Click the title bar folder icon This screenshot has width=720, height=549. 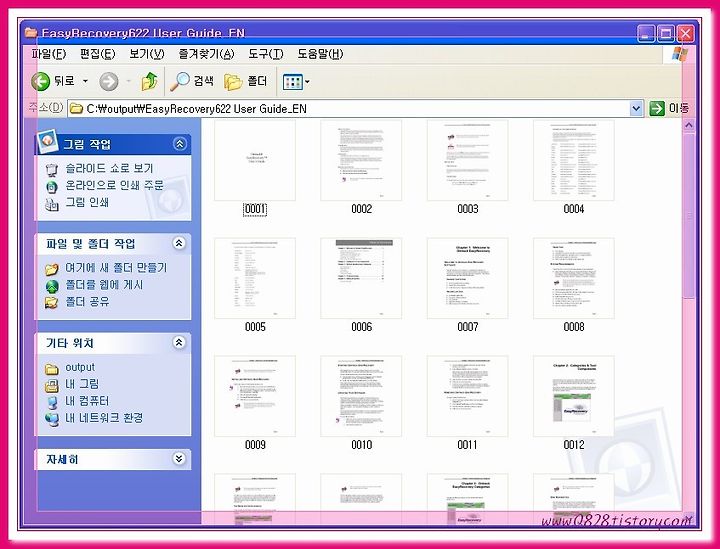[x=31, y=33]
